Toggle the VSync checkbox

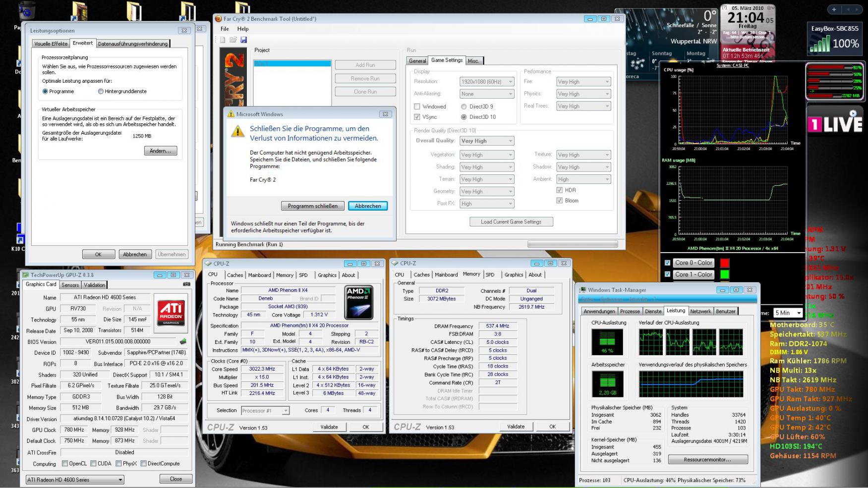point(417,117)
